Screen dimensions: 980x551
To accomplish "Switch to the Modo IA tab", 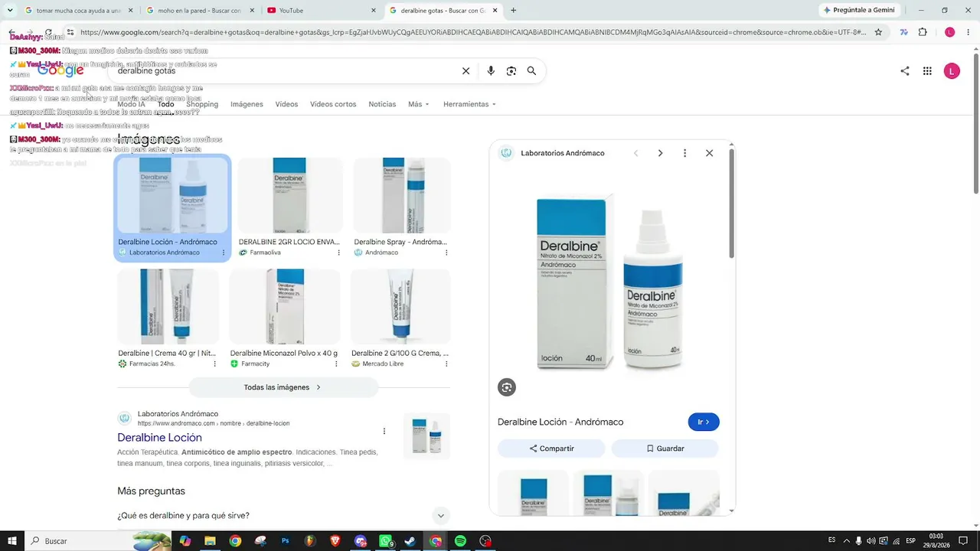I will (x=131, y=104).
